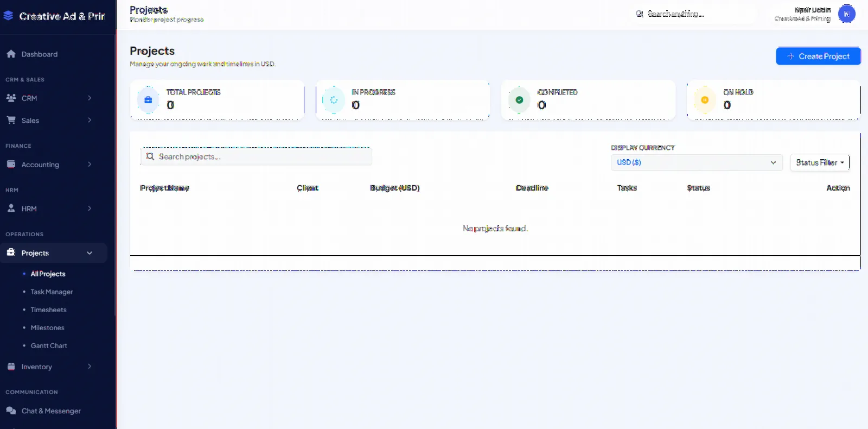Open the Display Currency USD dropdown

[x=697, y=162]
